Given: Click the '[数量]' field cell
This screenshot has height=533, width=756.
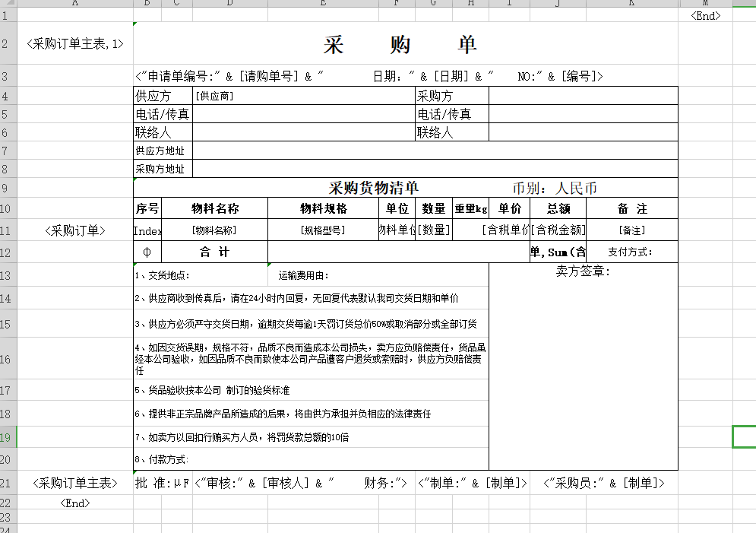Looking at the screenshot, I should pyautogui.click(x=434, y=230).
